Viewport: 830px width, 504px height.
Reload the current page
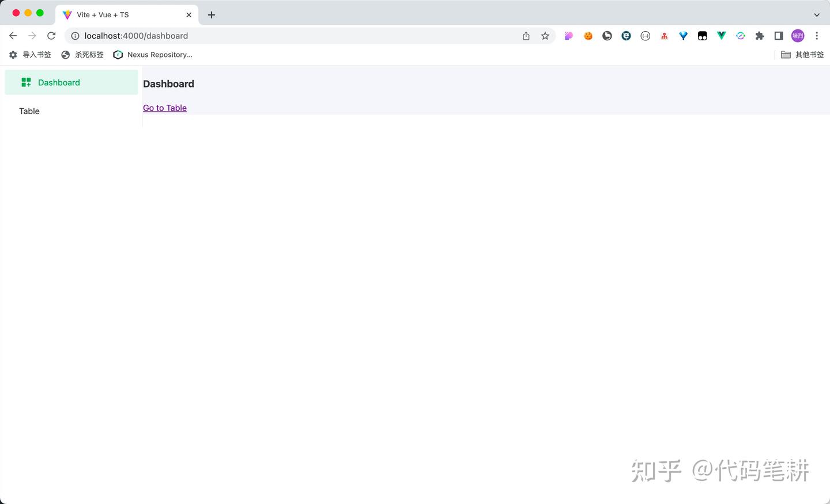coord(51,35)
